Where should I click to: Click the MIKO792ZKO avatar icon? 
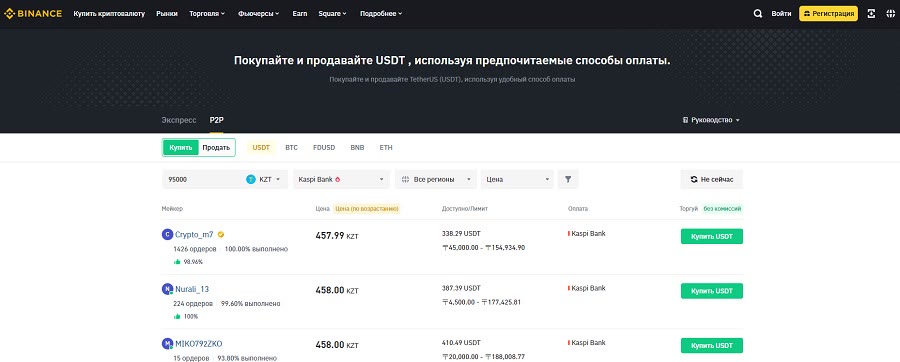pyautogui.click(x=167, y=344)
